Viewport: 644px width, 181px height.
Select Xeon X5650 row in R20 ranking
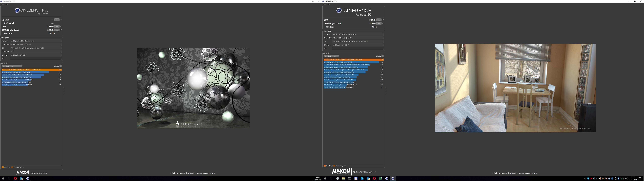pos(353,87)
